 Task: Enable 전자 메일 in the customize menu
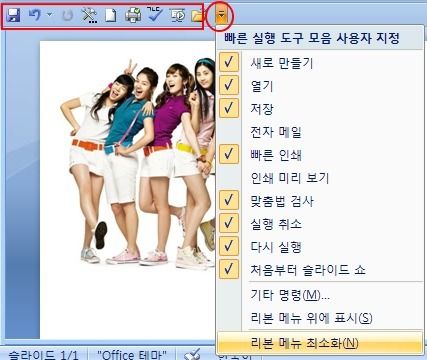pos(319,131)
